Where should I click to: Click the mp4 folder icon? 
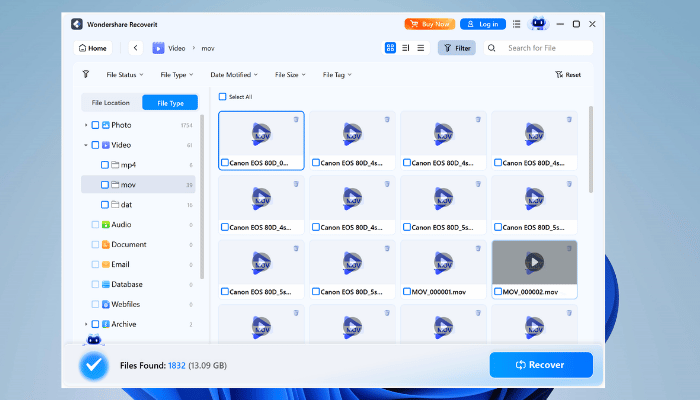coord(115,165)
